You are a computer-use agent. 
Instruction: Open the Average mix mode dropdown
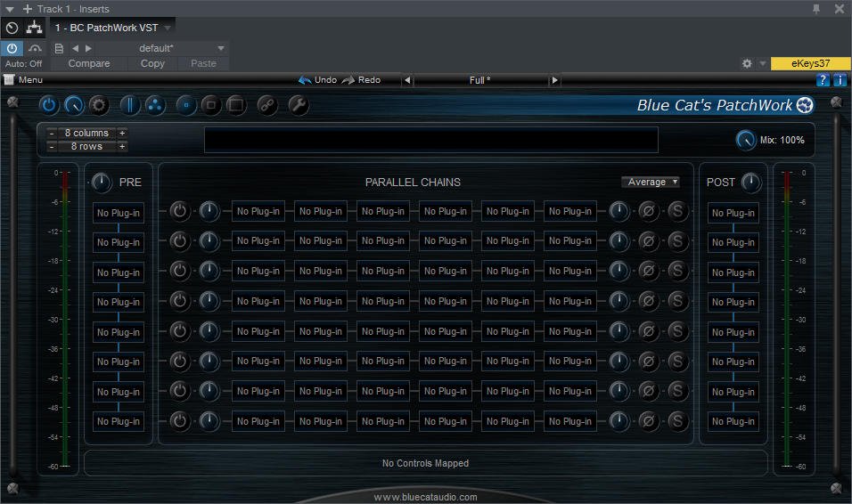point(651,182)
